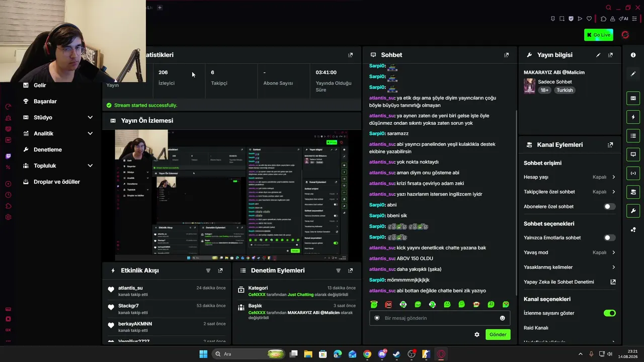Open the emoji picker in message box
Viewport: 644px width, 362px height.
click(502, 318)
